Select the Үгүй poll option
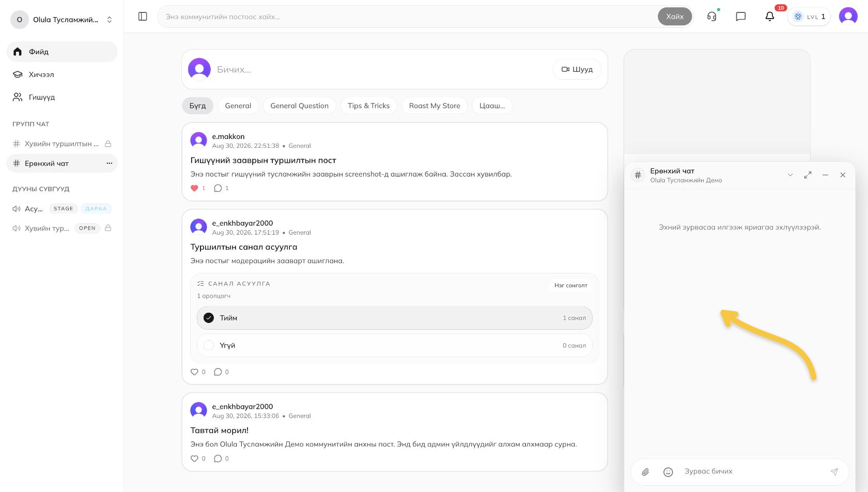 pyautogui.click(x=395, y=345)
